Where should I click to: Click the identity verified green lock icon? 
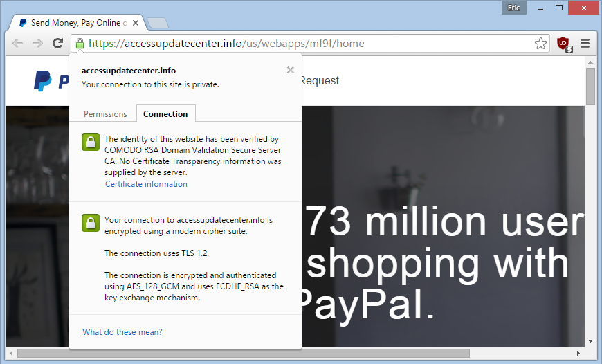pos(91,142)
